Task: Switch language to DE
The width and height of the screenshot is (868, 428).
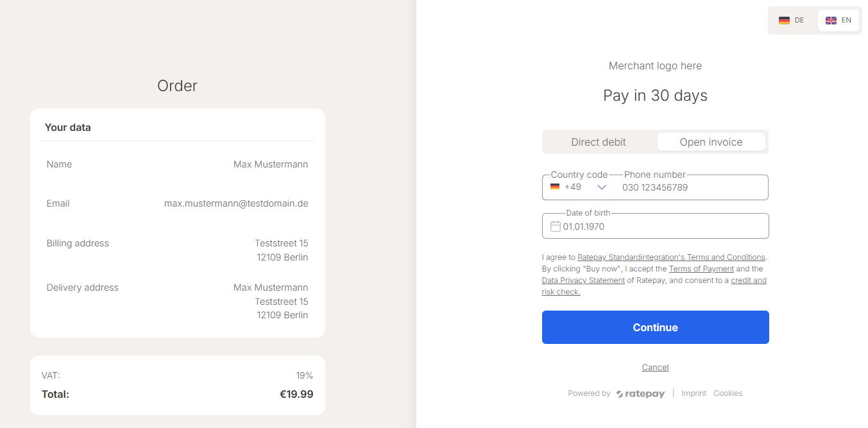Action: (x=792, y=21)
